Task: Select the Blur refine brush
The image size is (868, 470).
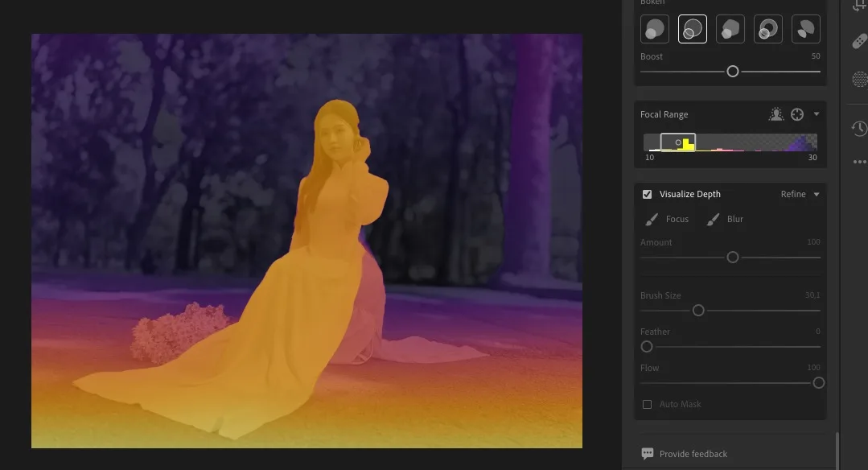Action: click(x=725, y=219)
